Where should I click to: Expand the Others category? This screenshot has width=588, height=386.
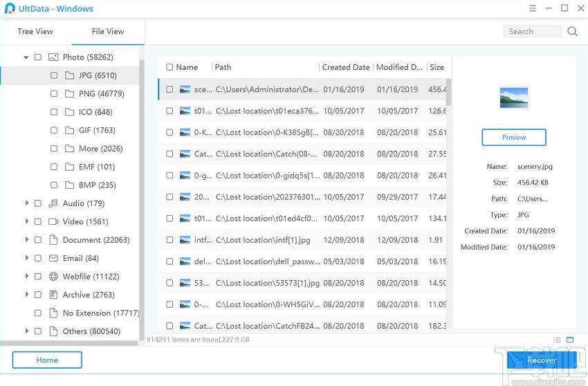click(x=26, y=331)
